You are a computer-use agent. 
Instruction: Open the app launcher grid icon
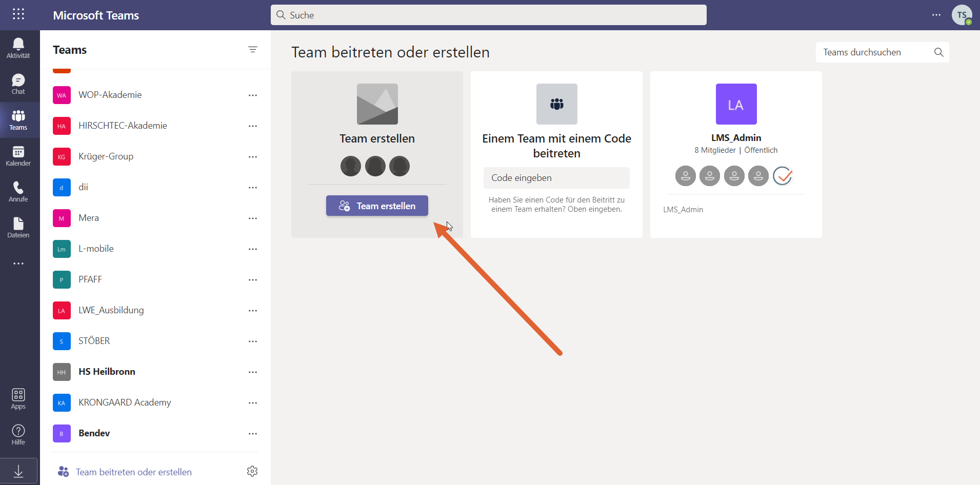(18, 14)
